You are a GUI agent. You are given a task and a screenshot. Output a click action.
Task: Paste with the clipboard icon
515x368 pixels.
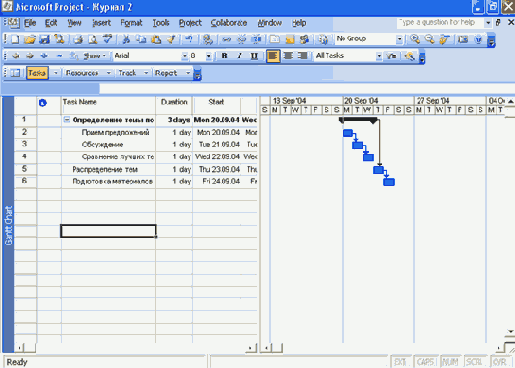pyautogui.click(x=156, y=39)
